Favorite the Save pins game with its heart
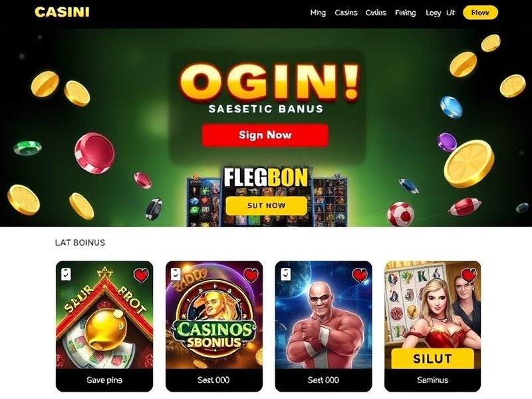532x399 pixels. 141,275
